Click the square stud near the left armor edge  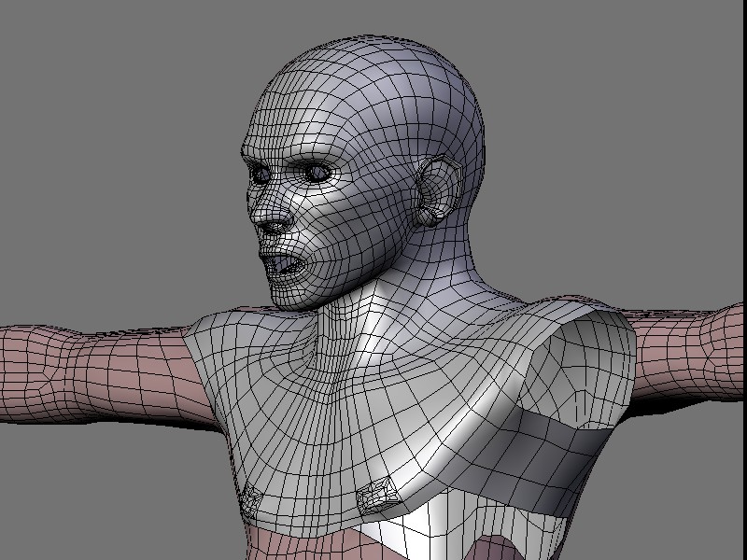[249, 500]
